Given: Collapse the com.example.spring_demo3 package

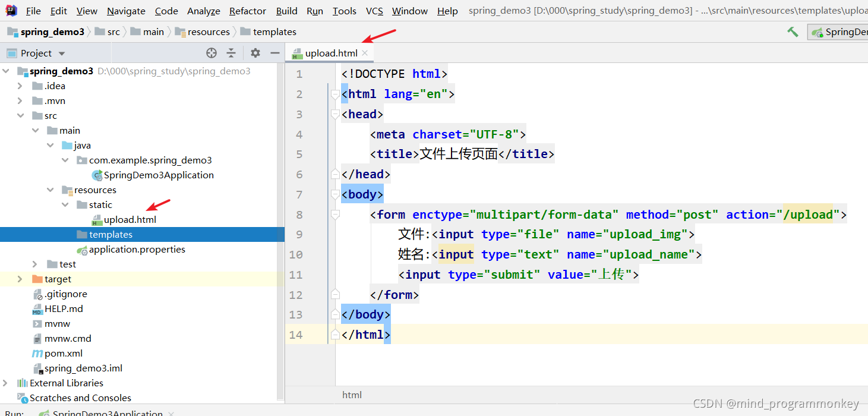Looking at the screenshot, I should click(65, 160).
